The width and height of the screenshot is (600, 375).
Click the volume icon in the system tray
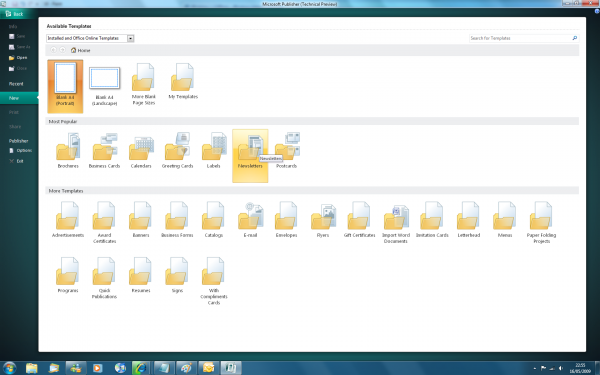point(561,368)
